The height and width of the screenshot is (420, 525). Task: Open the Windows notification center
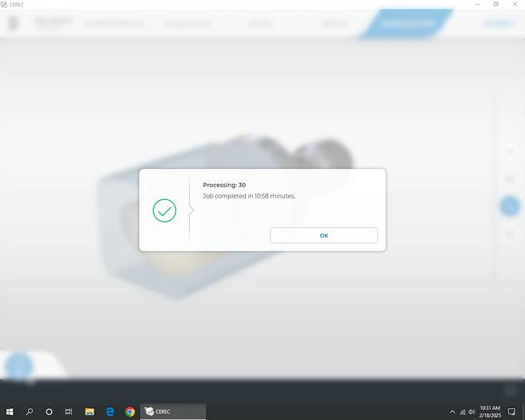click(x=511, y=411)
